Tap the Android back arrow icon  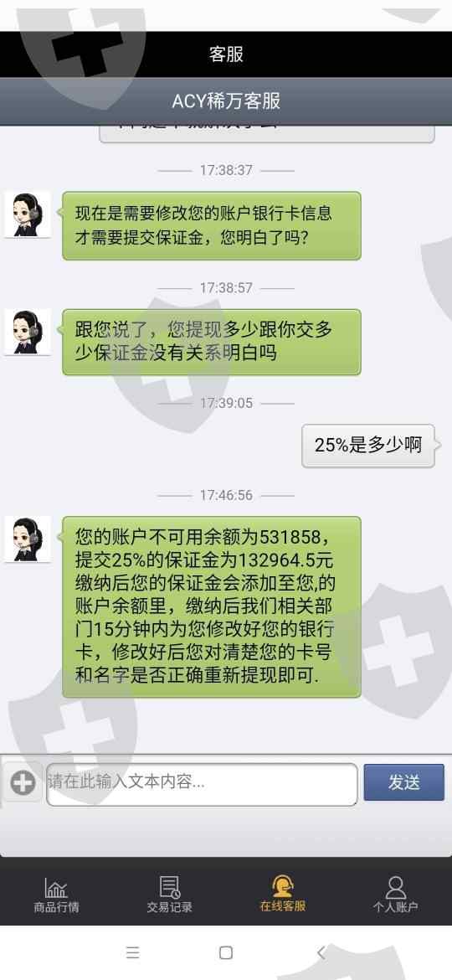click(321, 952)
